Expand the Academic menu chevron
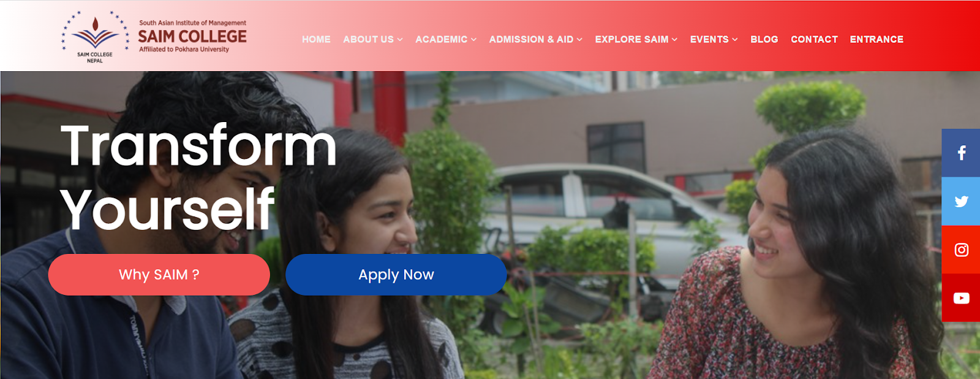Viewport: 980px width, 379px height. click(x=473, y=39)
